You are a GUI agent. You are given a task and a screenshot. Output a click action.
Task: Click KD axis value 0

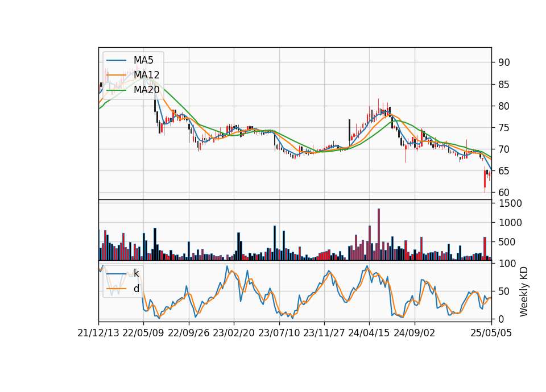point(502,319)
